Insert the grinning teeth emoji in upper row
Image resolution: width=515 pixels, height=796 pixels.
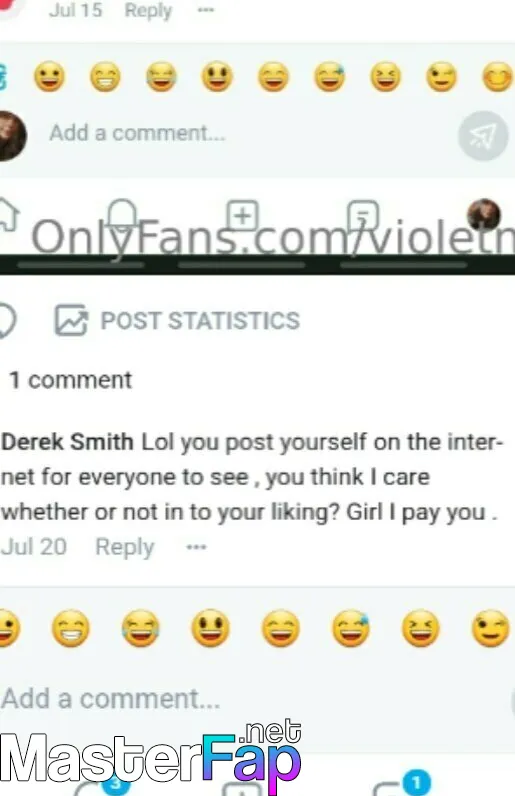click(105, 77)
